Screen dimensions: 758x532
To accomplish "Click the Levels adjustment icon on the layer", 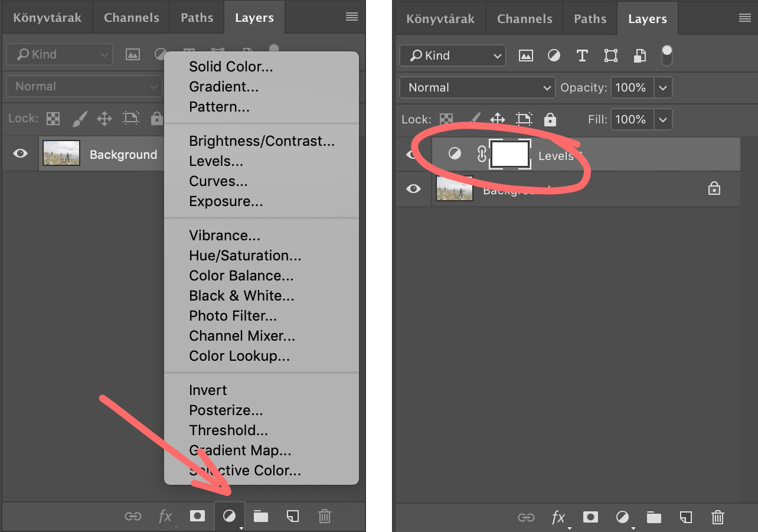I will (455, 154).
